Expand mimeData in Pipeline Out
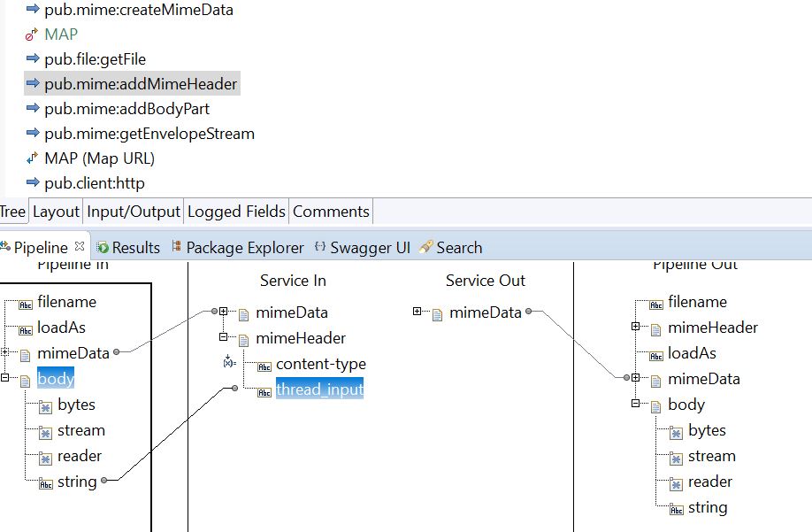This screenshot has width=812, height=532. tap(635, 378)
